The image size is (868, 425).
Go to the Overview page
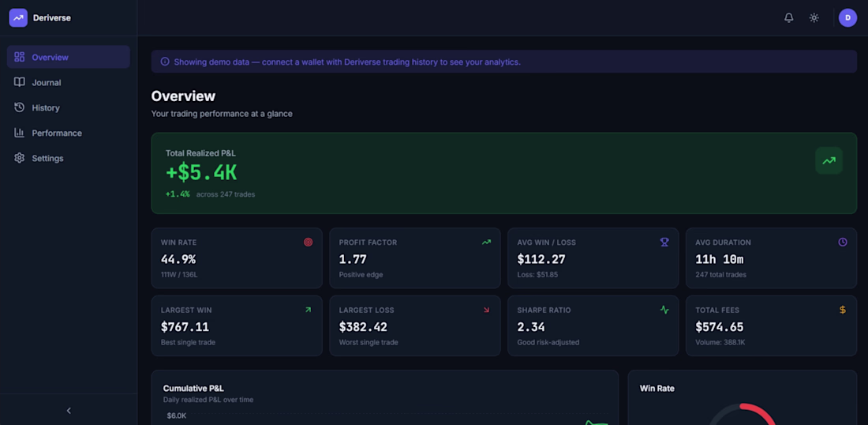[68, 57]
